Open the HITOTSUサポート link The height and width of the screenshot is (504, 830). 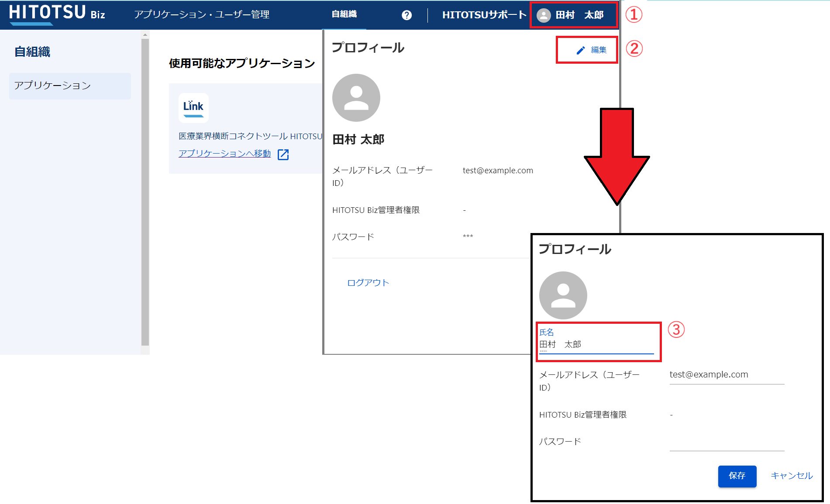(484, 15)
